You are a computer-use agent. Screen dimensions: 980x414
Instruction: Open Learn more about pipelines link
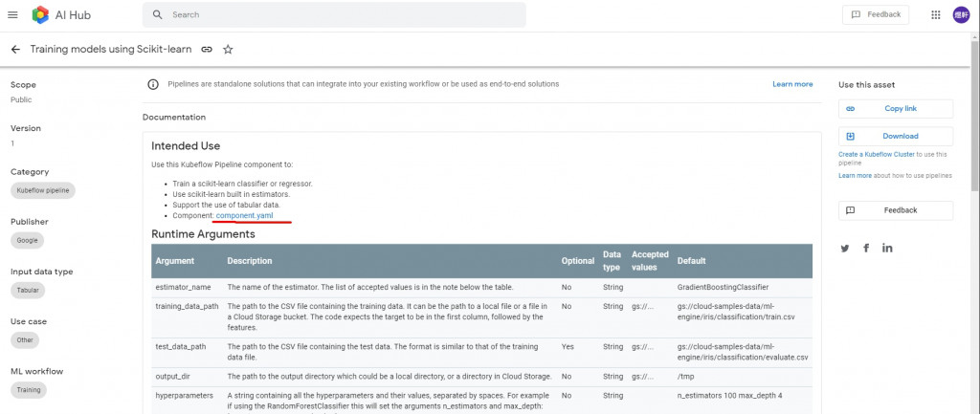(855, 176)
